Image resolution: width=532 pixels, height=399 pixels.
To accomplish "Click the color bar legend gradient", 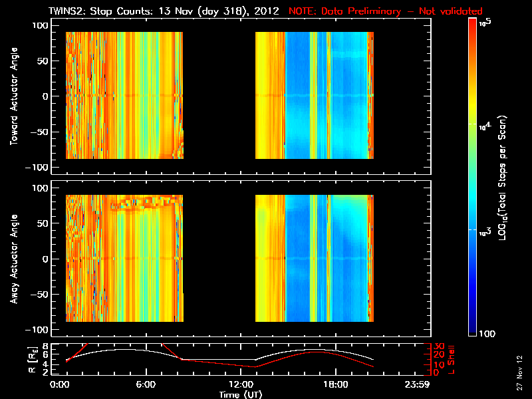I will click(473, 177).
